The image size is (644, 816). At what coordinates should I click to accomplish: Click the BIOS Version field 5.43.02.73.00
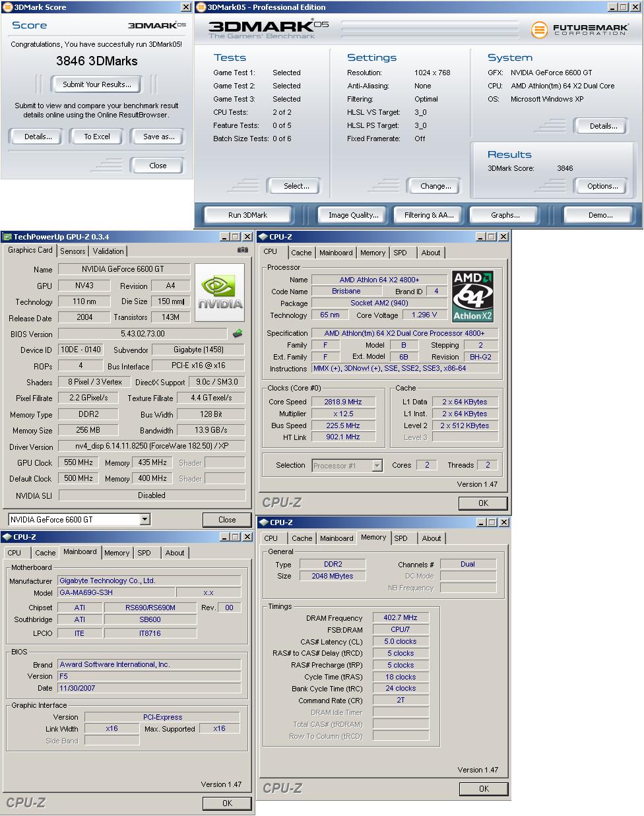click(143, 334)
